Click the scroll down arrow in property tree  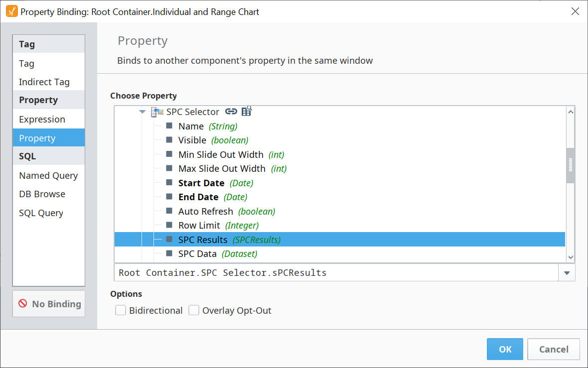point(571,257)
